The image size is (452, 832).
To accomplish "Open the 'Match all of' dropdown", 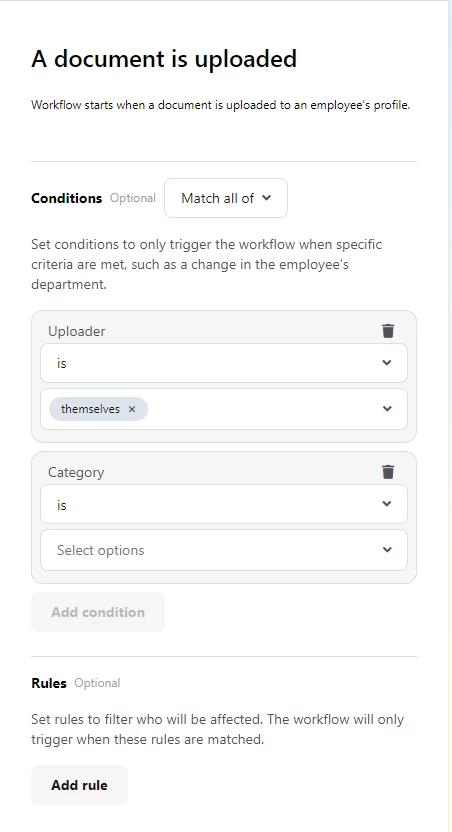I will pos(226,198).
